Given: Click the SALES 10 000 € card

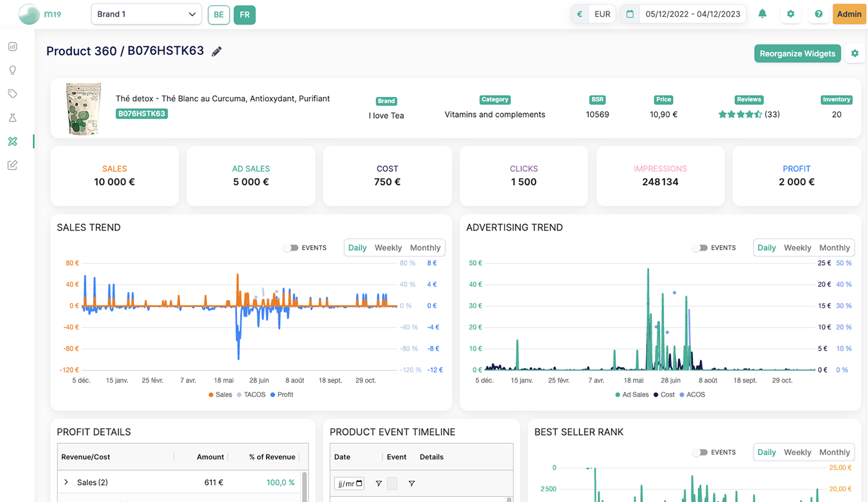Looking at the screenshot, I should 114,176.
